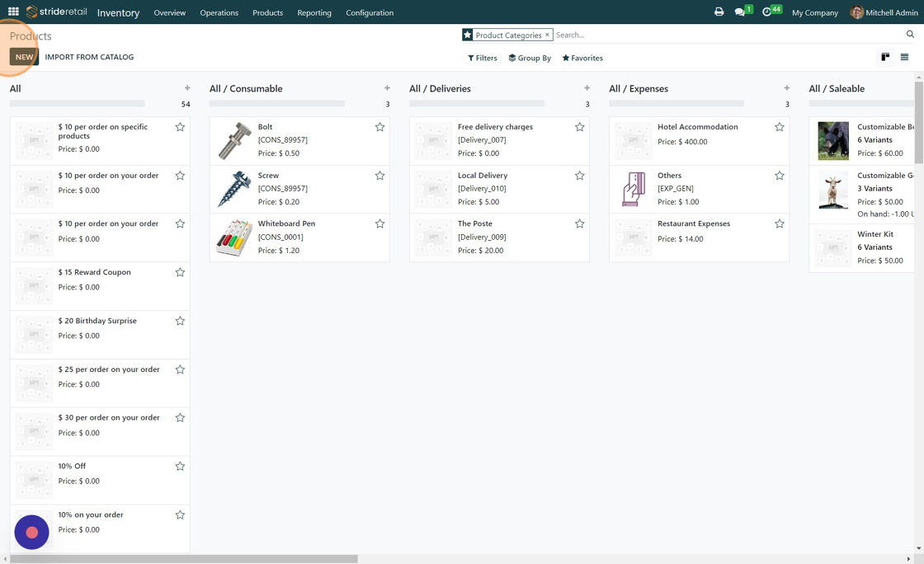
Task: Open the Hotel Accommodation product card
Action: 699,141
